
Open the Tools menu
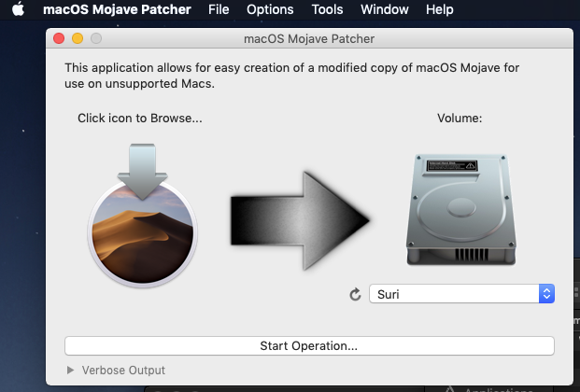pyautogui.click(x=327, y=9)
